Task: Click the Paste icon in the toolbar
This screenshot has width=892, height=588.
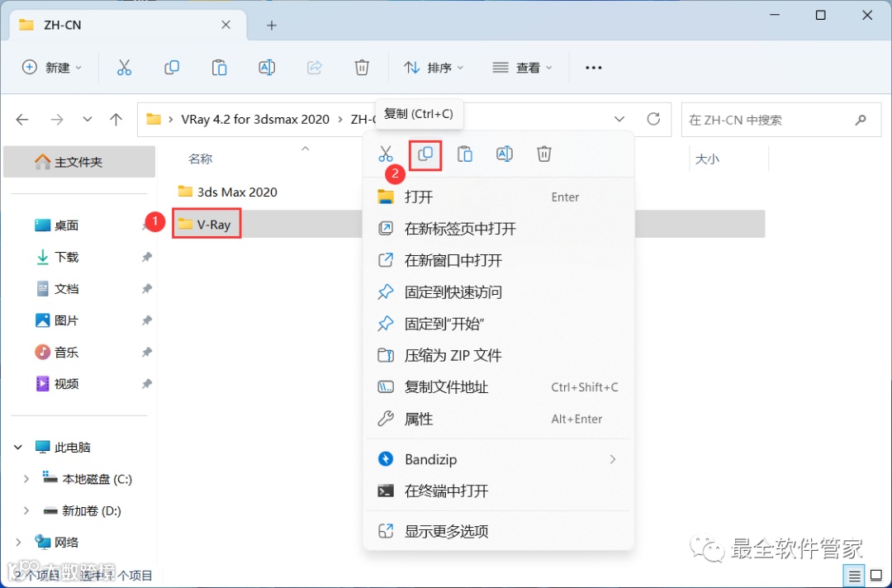Action: pos(219,68)
